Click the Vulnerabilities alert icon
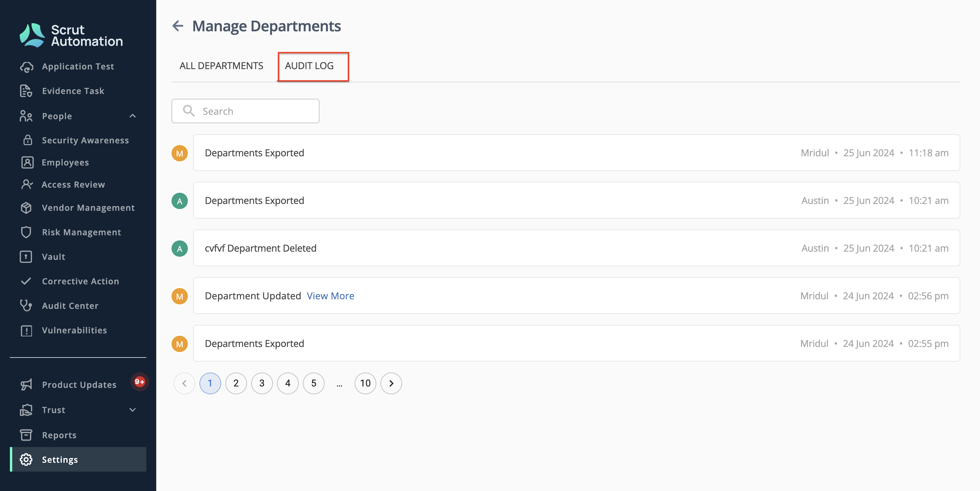Screen dimensions: 980x491 tap(26, 330)
